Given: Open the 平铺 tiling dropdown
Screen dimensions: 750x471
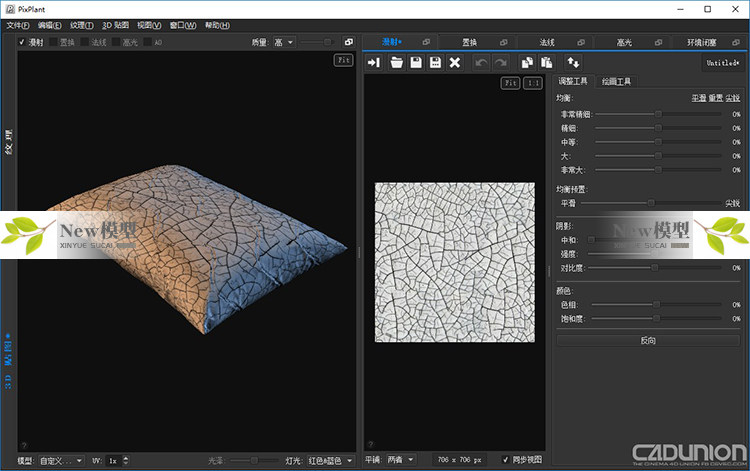Looking at the screenshot, I should tap(401, 460).
